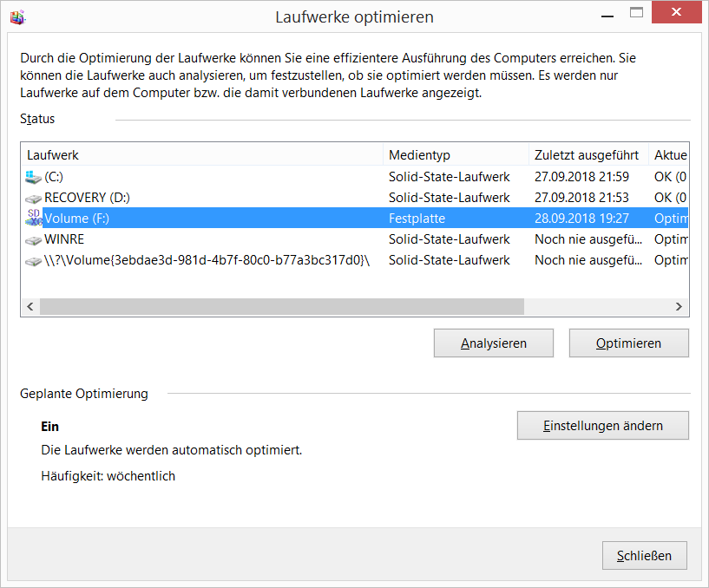709x588 pixels.
Task: Click the partially visible Aktue column header
Action: [x=669, y=155]
